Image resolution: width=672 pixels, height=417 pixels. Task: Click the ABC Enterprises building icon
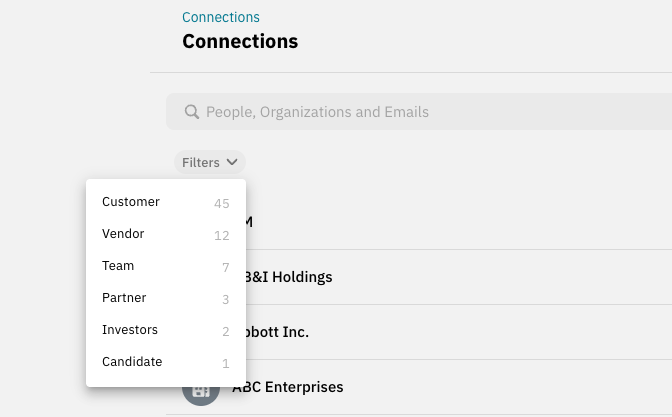pos(200,391)
